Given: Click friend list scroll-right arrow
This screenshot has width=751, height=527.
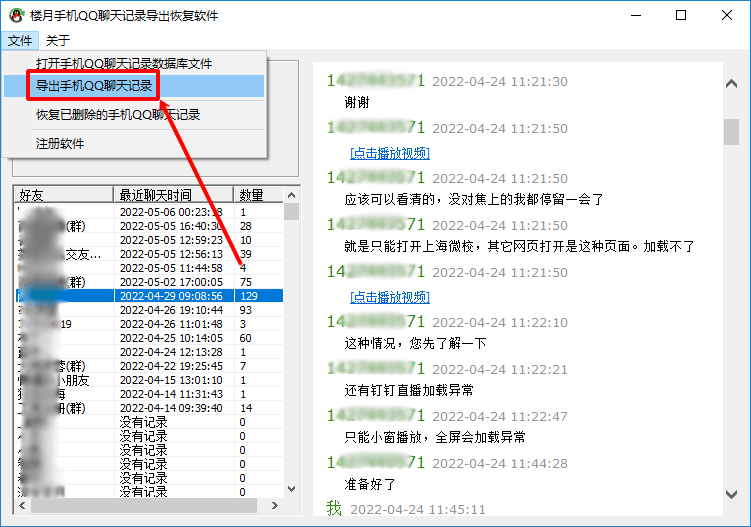Looking at the screenshot, I should click(275, 505).
